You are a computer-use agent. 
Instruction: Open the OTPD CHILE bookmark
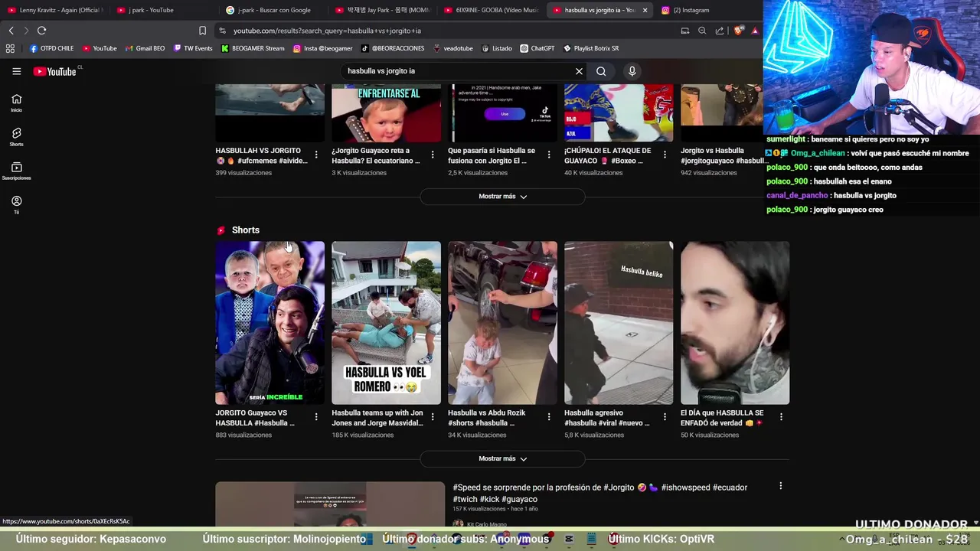click(51, 48)
